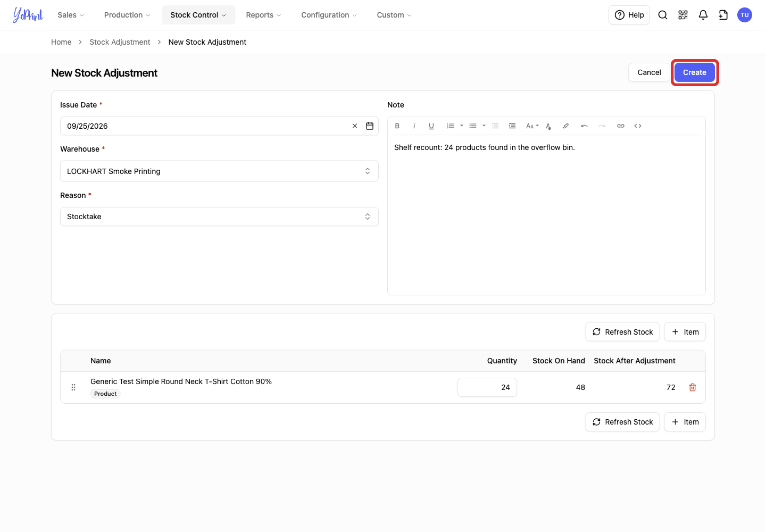
Task: Clear the Issue Date value
Action: [355, 126]
